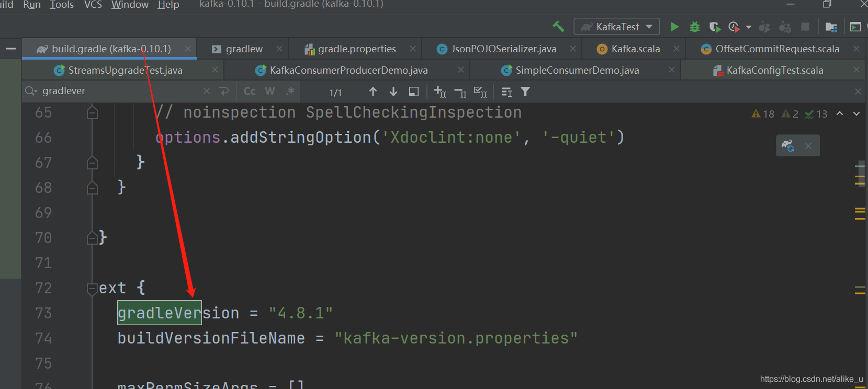Click the Build Project hammer icon
This screenshot has height=389, width=868.
[x=558, y=26]
